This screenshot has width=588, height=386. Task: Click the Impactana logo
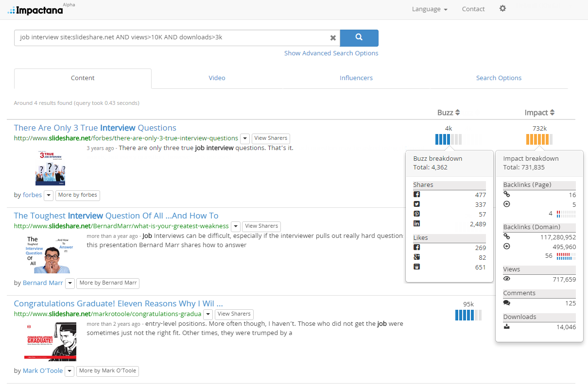tap(35, 10)
